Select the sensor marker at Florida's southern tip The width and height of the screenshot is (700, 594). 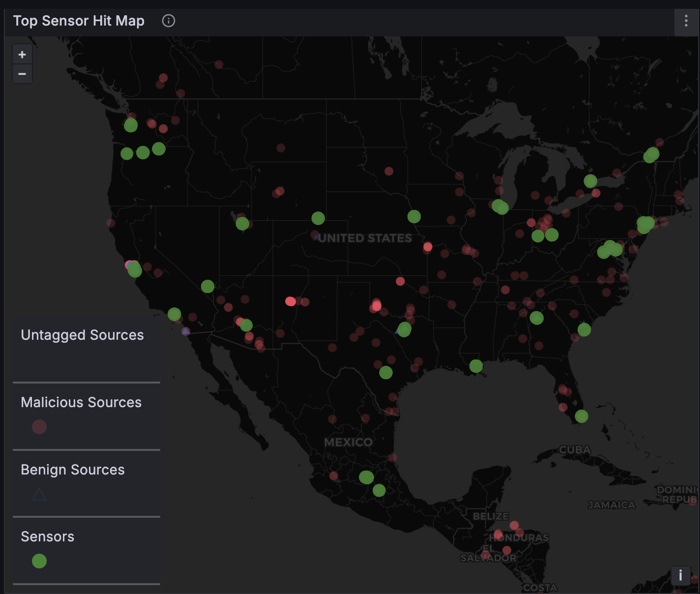582,416
